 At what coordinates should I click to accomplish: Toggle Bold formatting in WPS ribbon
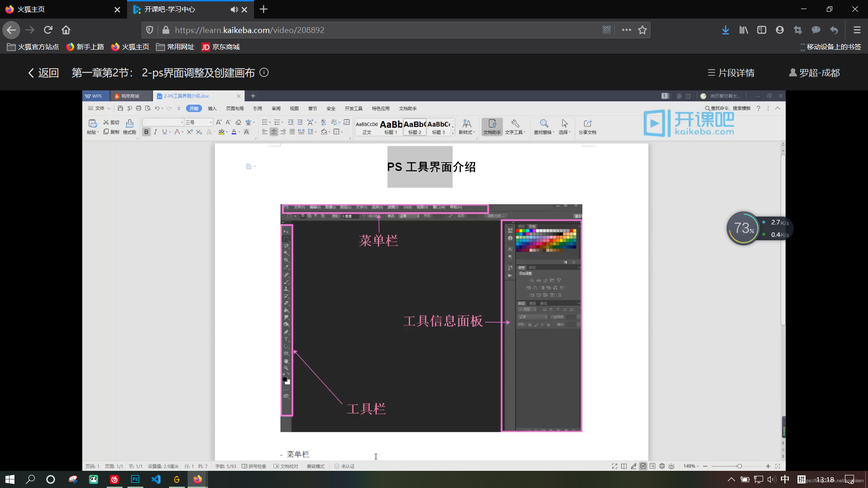(146, 132)
